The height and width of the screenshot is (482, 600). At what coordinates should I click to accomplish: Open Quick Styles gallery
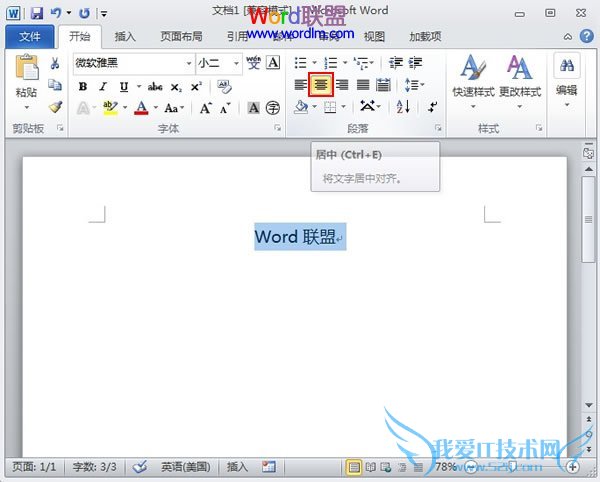coord(473,81)
